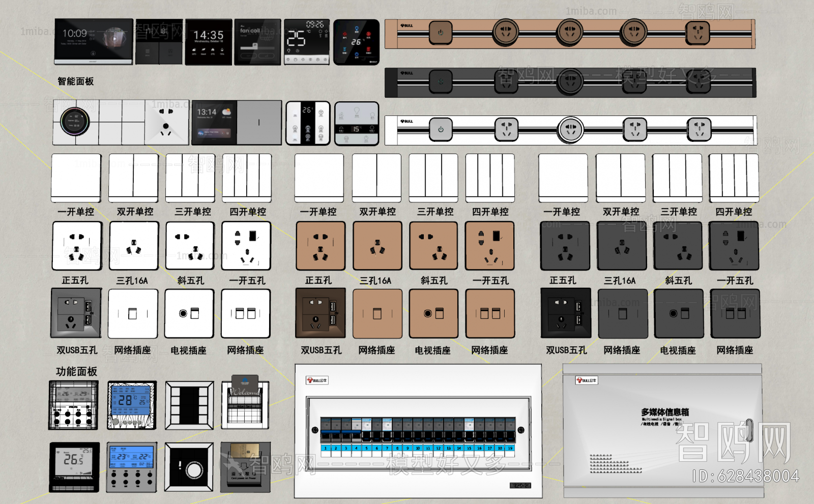Select the grey-framed 双USB五孔 socket in white set

pos(76,313)
